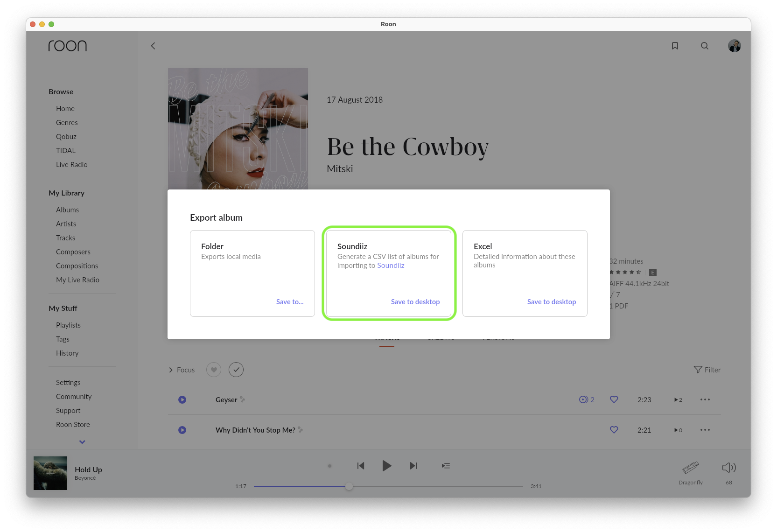Click the Roon logo

(68, 46)
